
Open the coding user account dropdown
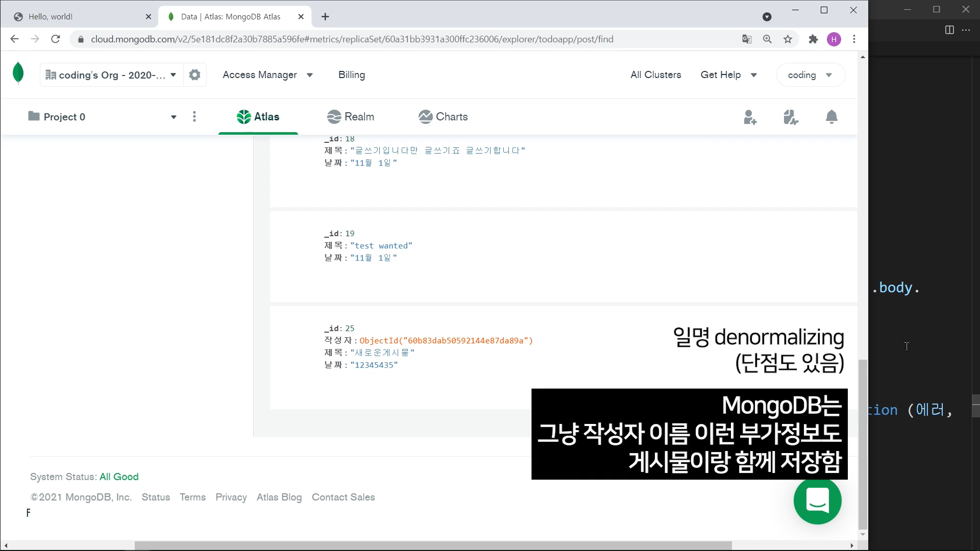pyautogui.click(x=810, y=75)
